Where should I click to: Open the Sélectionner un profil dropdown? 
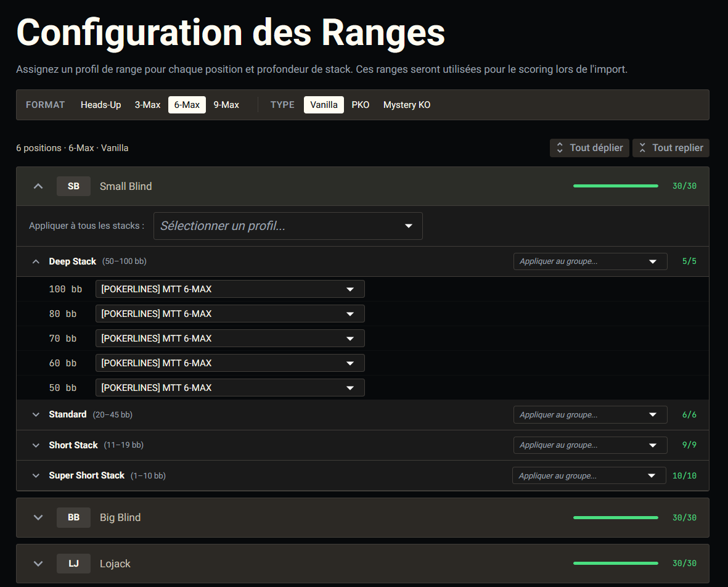click(288, 226)
